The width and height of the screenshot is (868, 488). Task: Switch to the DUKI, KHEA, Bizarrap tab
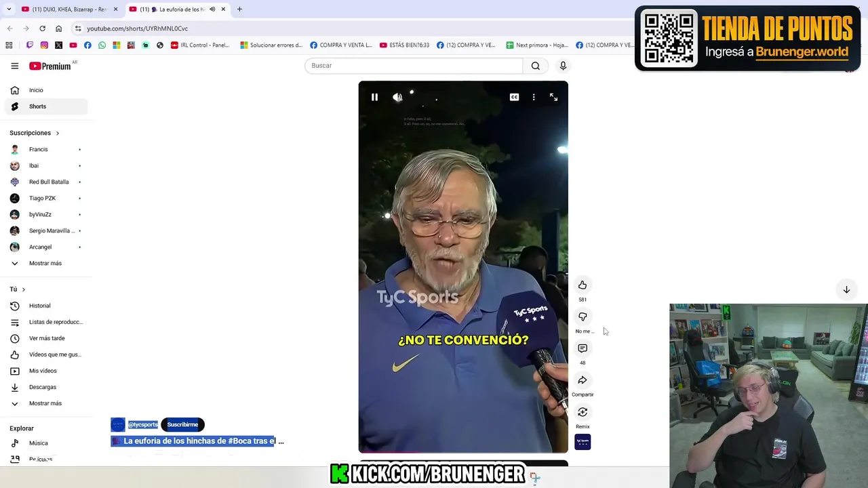[x=69, y=9]
